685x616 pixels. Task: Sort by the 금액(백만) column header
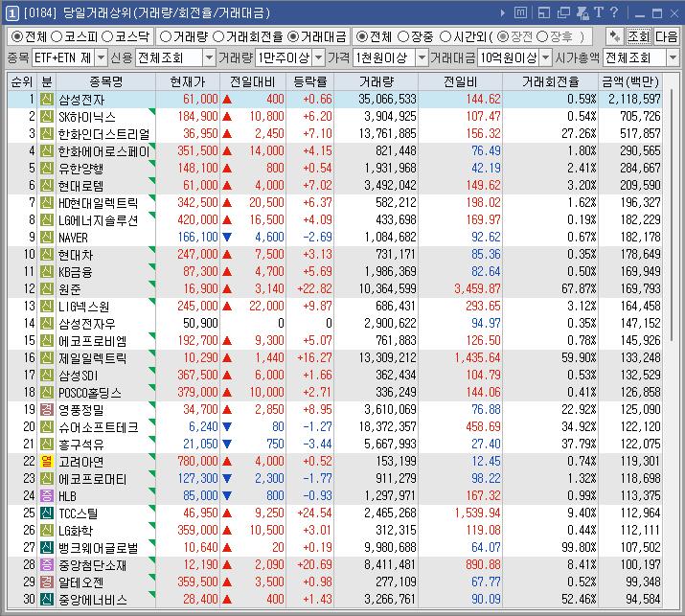pyautogui.click(x=630, y=81)
